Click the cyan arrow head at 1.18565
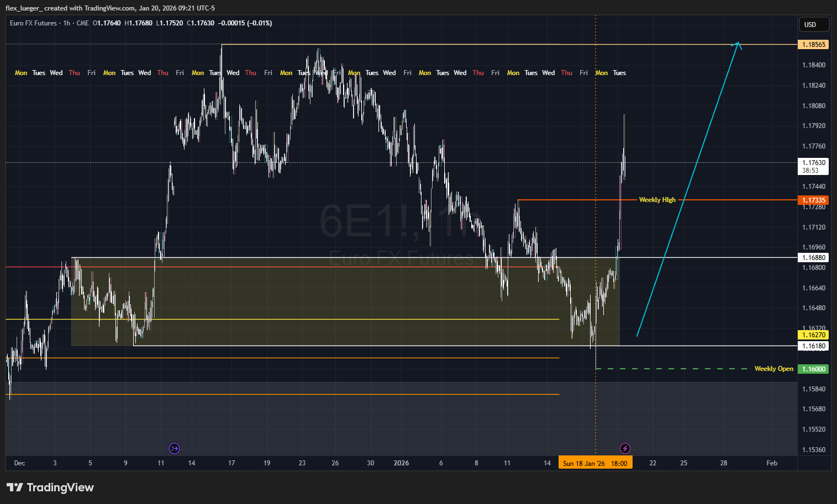The width and height of the screenshot is (837, 504). click(x=738, y=44)
